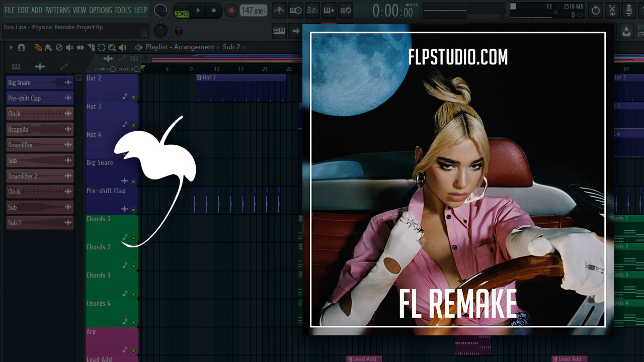This screenshot has height=362, width=644.
Task: Toggle blend recording overdub icon
Action: tap(329, 10)
